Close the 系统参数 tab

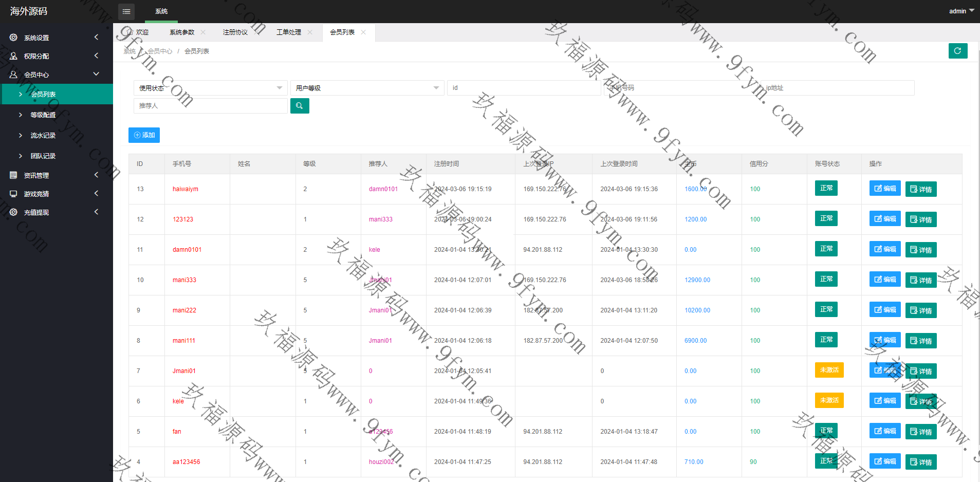203,32
